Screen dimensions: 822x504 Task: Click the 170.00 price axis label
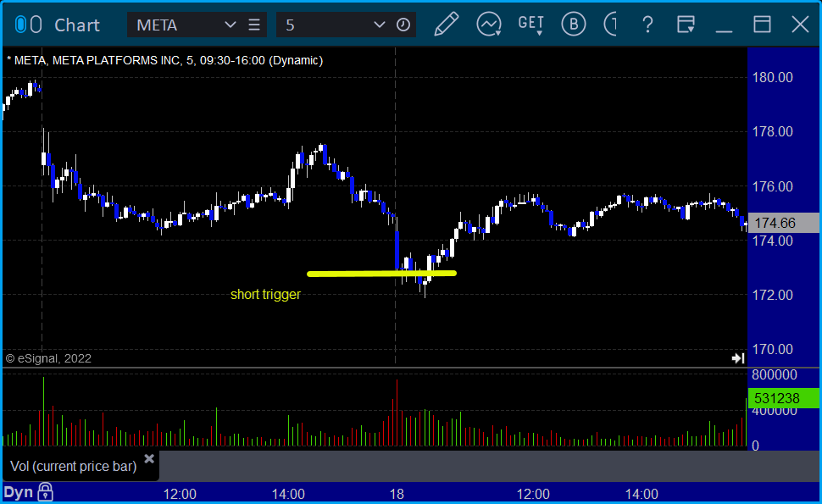[x=773, y=350]
